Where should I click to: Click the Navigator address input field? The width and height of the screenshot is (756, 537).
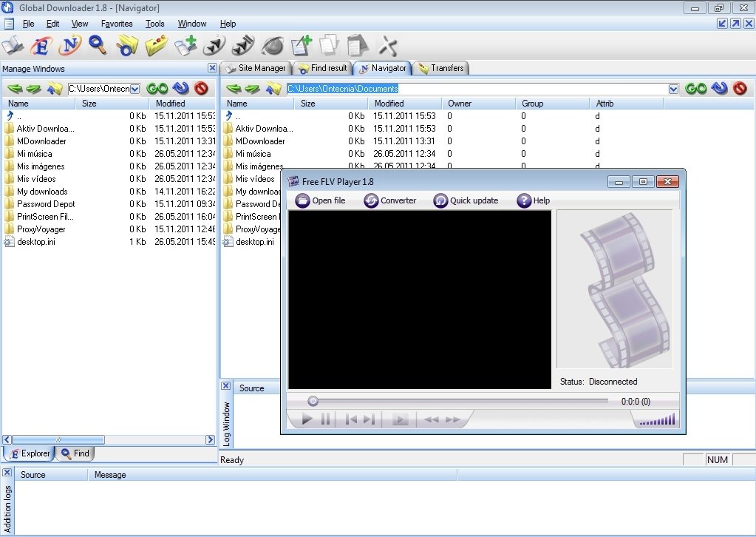point(477,89)
